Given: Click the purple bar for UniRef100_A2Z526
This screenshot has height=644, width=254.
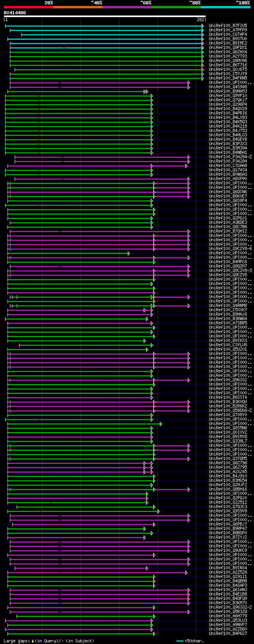Looking at the screenshot, I should click(98, 572).
